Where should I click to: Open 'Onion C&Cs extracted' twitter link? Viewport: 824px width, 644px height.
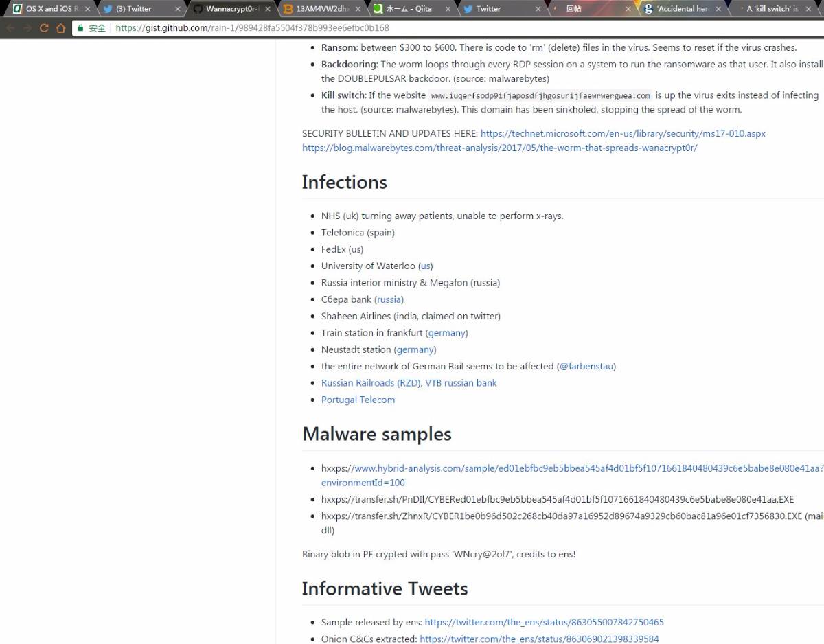[539, 639]
